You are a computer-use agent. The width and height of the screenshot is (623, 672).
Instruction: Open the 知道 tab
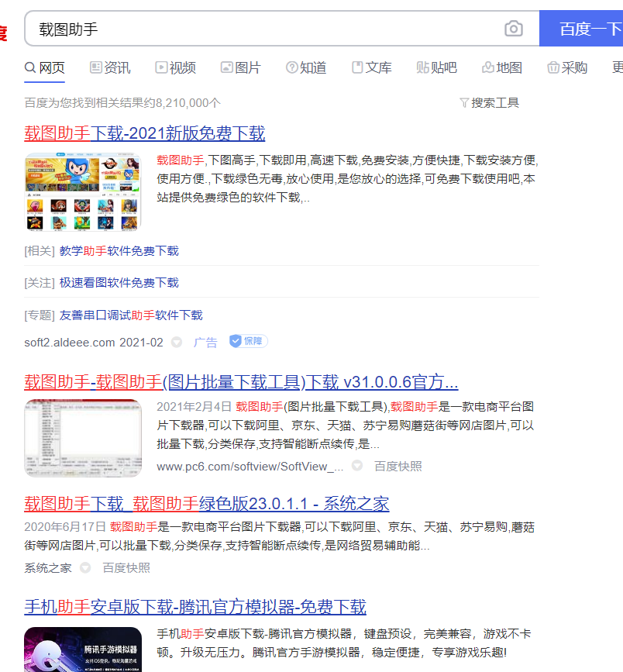(306, 67)
